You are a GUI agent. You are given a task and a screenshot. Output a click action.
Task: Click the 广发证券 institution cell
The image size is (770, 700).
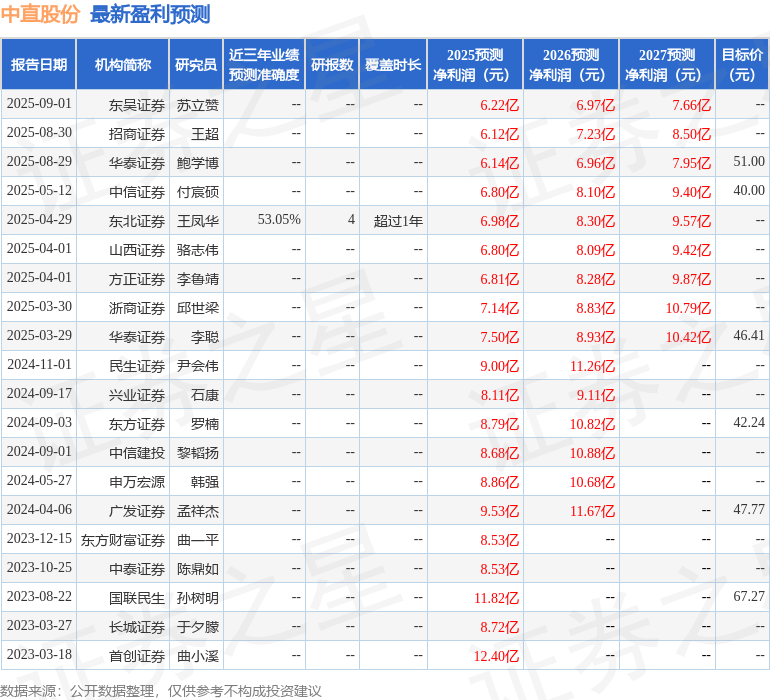(x=137, y=511)
